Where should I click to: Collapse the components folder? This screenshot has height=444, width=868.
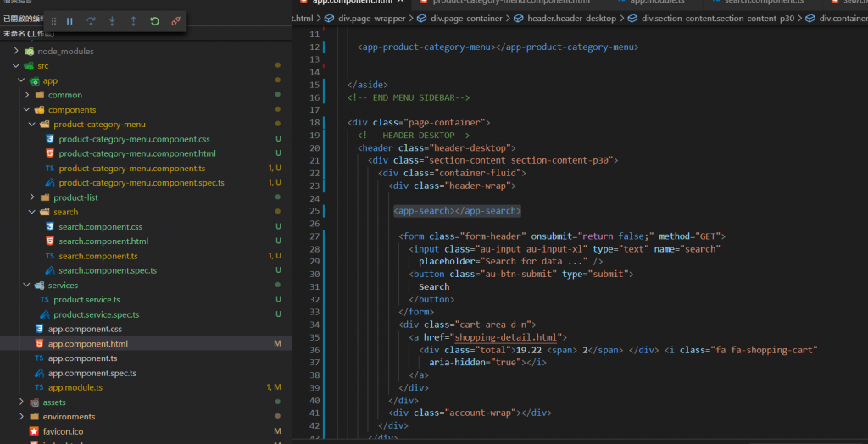click(x=26, y=109)
